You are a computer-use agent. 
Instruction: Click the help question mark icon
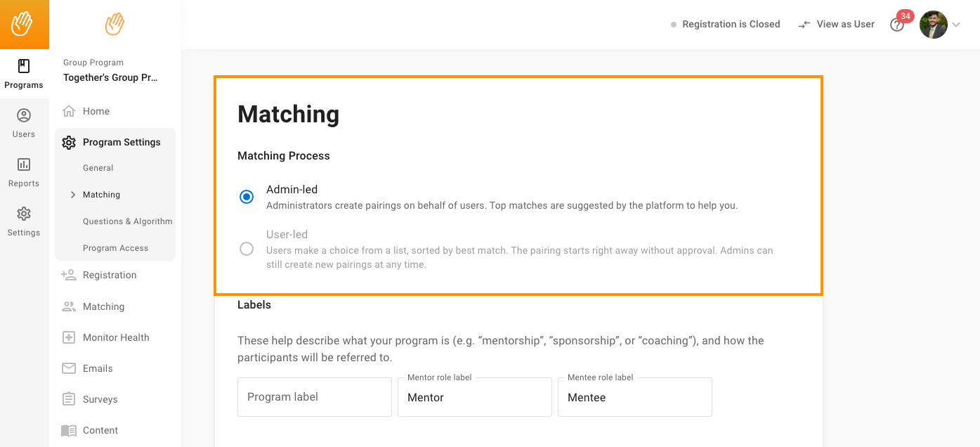pos(896,25)
